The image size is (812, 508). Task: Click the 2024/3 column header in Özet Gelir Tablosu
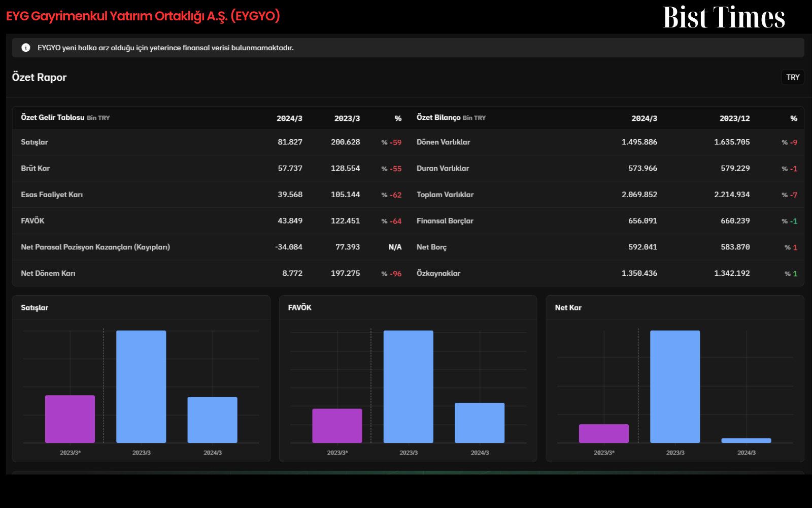(x=289, y=118)
